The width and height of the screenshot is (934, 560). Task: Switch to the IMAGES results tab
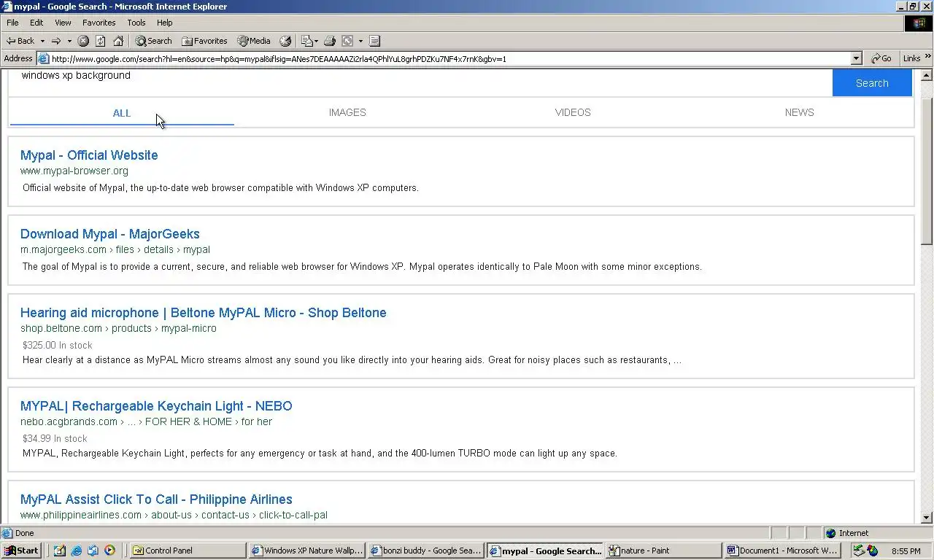pyautogui.click(x=347, y=113)
